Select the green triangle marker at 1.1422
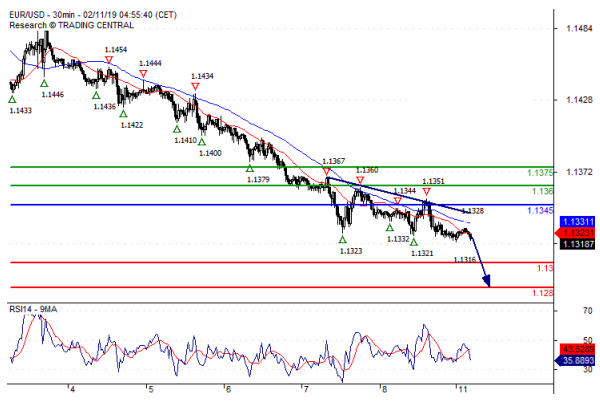The image size is (600, 404). click(125, 114)
